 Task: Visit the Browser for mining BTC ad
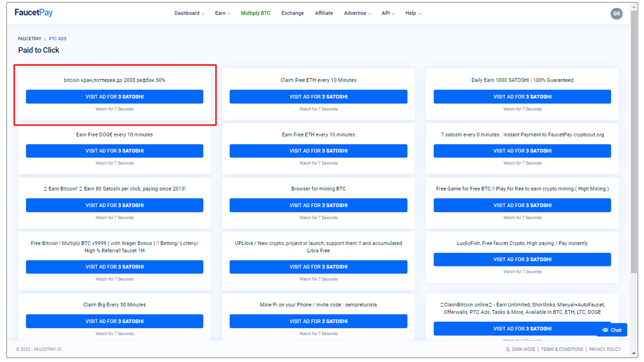318,205
